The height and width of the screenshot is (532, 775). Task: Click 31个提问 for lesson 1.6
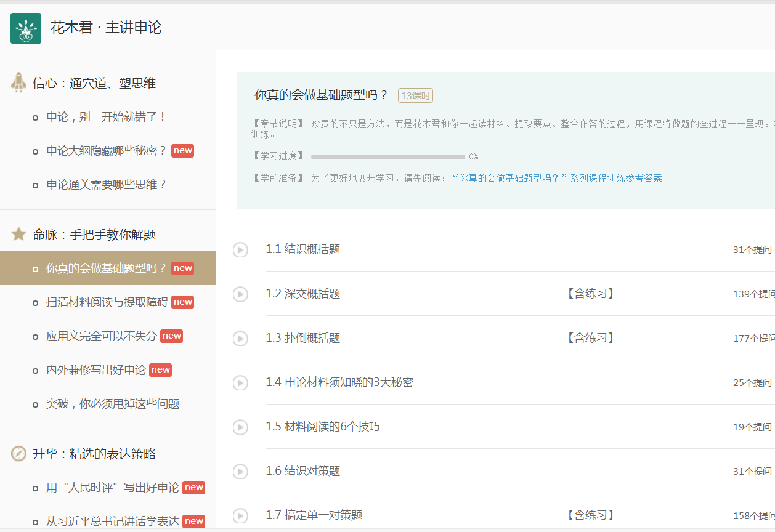[x=752, y=471]
